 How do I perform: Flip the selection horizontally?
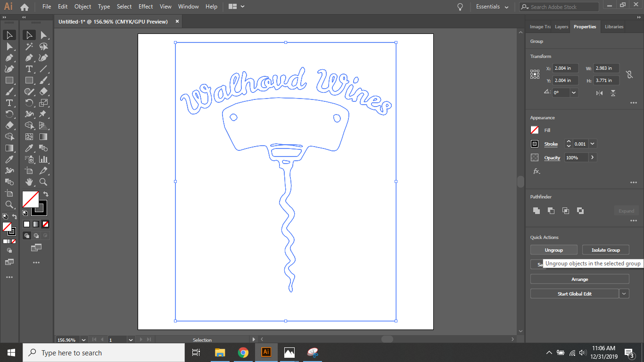(x=599, y=93)
